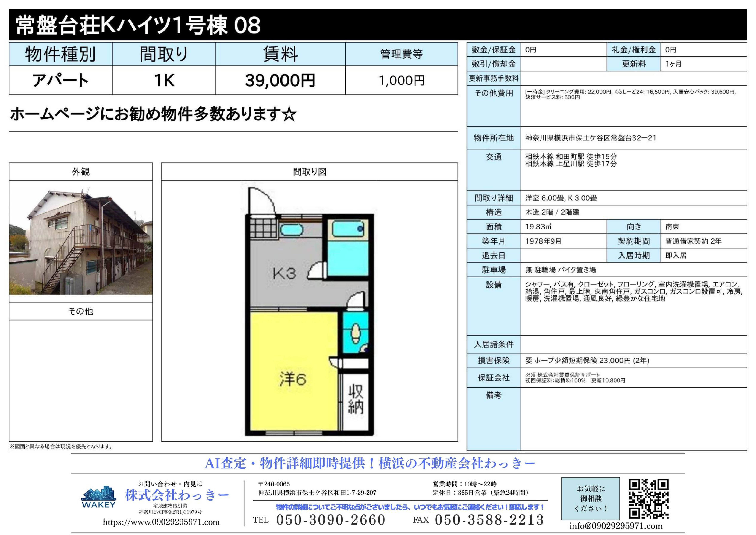
Task: Click the building exterior photo
Action: click(81, 240)
